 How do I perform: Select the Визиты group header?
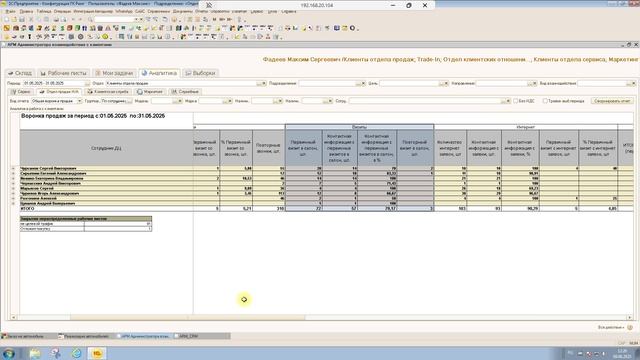(x=359, y=127)
